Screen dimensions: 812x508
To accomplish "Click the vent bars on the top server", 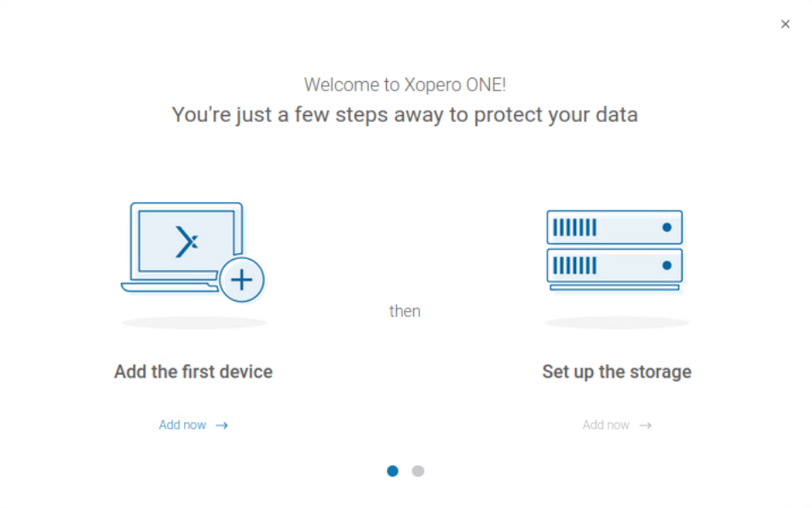I will 574,228.
